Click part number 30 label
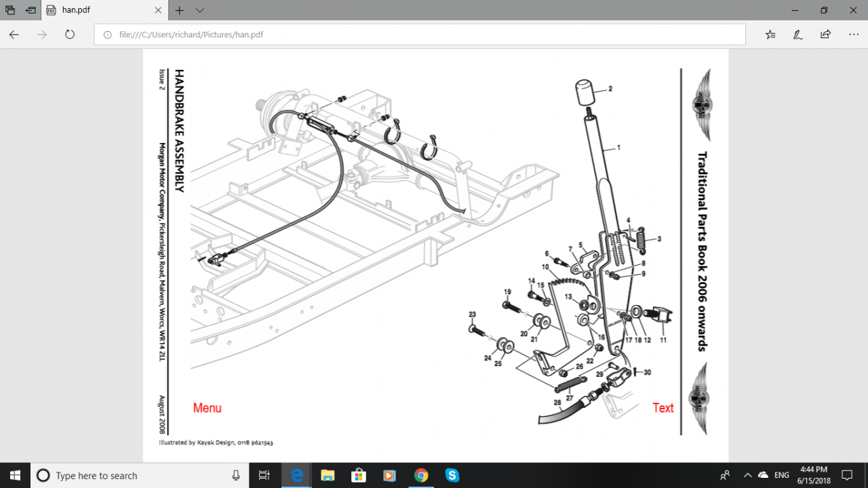This screenshot has height=488, width=868. pos(648,372)
